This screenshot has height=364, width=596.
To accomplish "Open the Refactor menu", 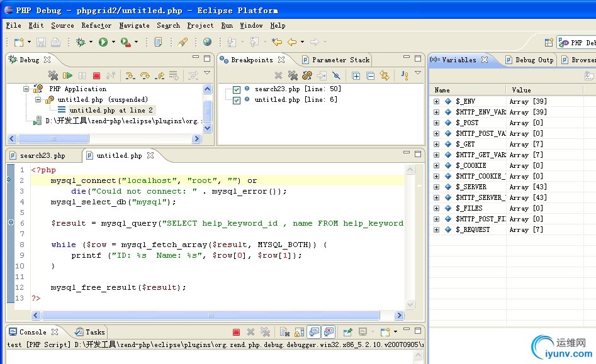I will [x=96, y=26].
